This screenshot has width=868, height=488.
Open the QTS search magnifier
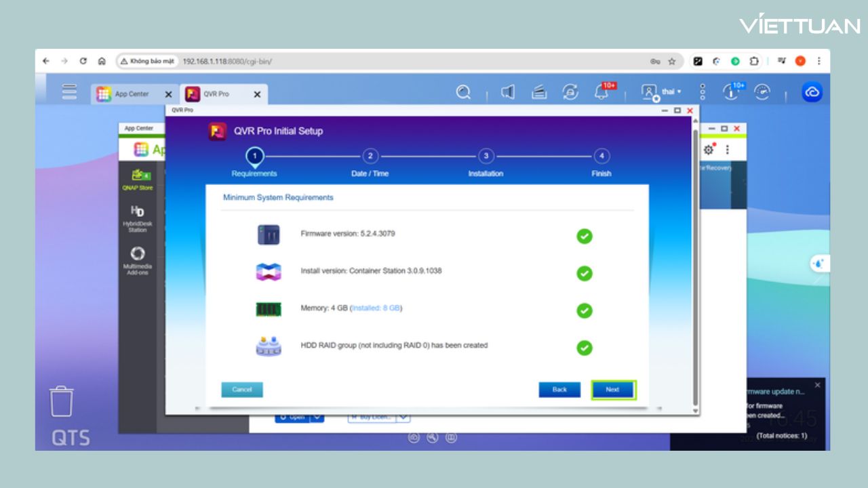463,92
